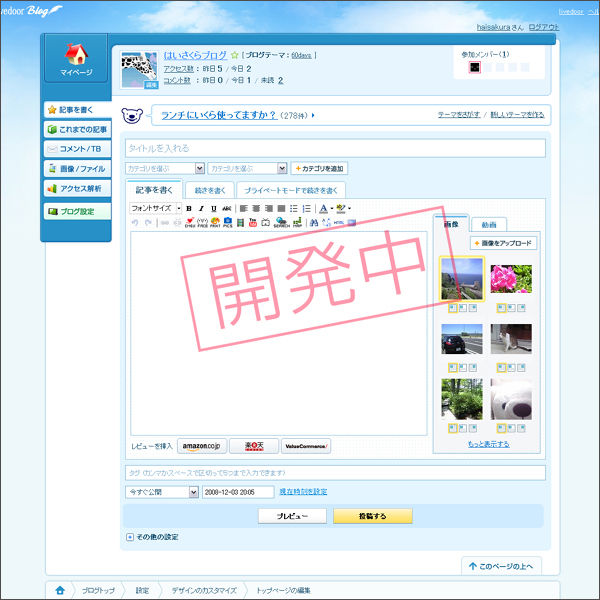
Task: Open the second カテゴリを選ぶ dropdown
Action: click(x=247, y=168)
